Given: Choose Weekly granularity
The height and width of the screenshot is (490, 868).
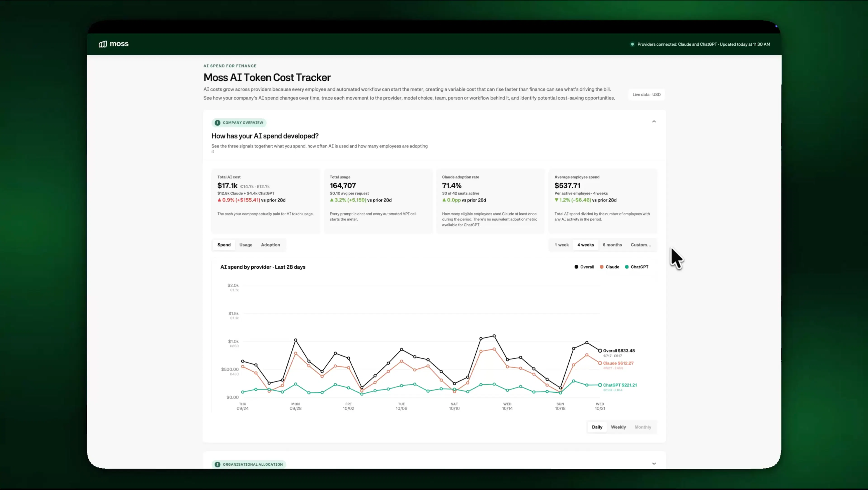Looking at the screenshot, I should coord(618,427).
